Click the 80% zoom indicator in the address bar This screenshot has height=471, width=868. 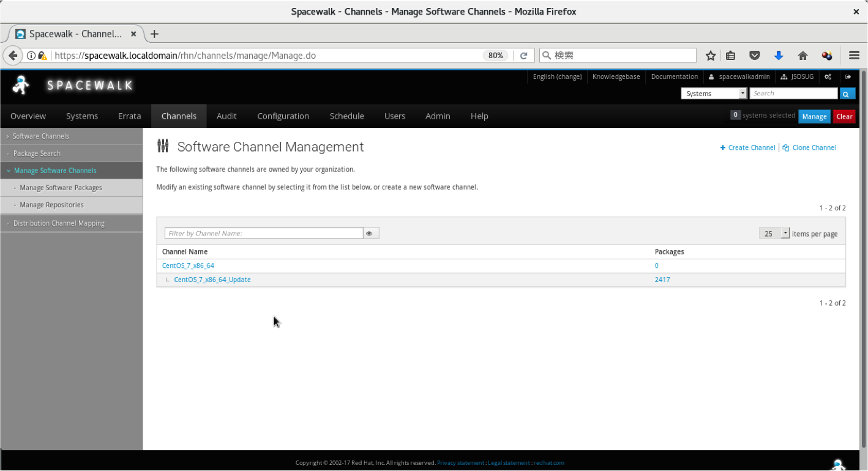[x=496, y=56]
